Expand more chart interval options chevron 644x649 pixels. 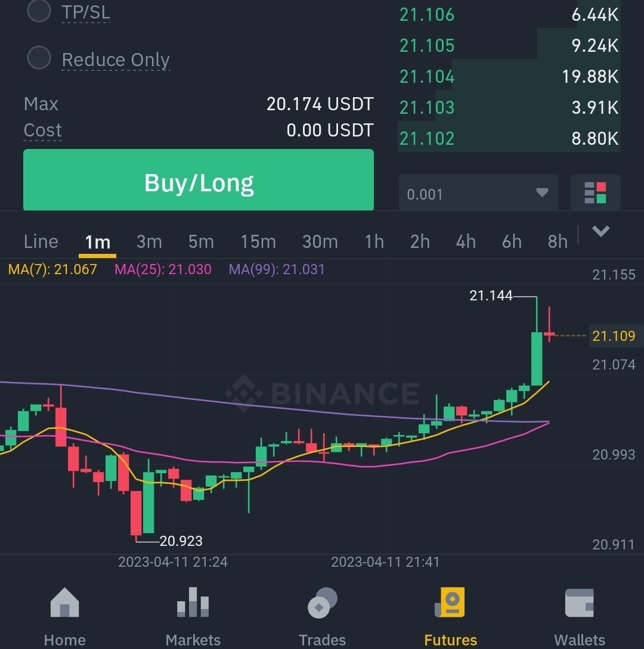600,231
